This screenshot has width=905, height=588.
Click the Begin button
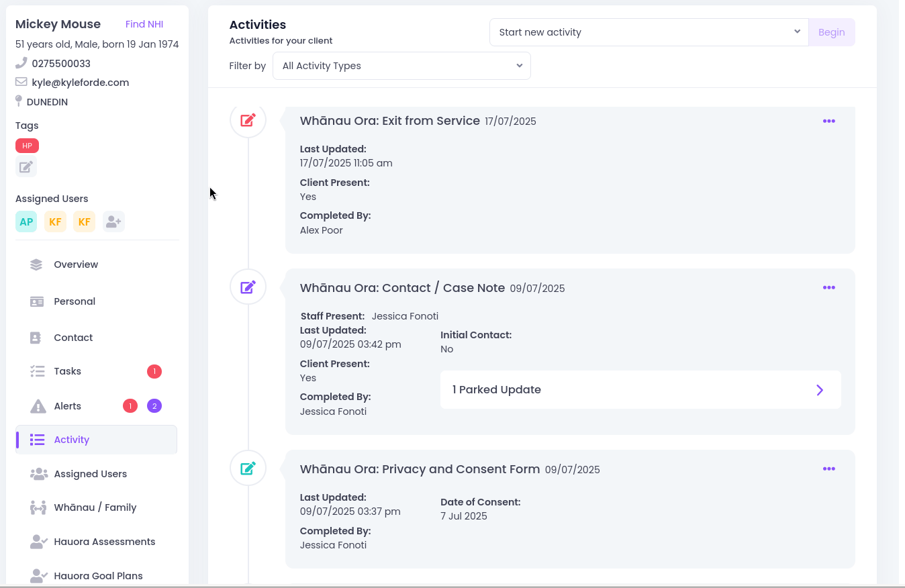[832, 32]
